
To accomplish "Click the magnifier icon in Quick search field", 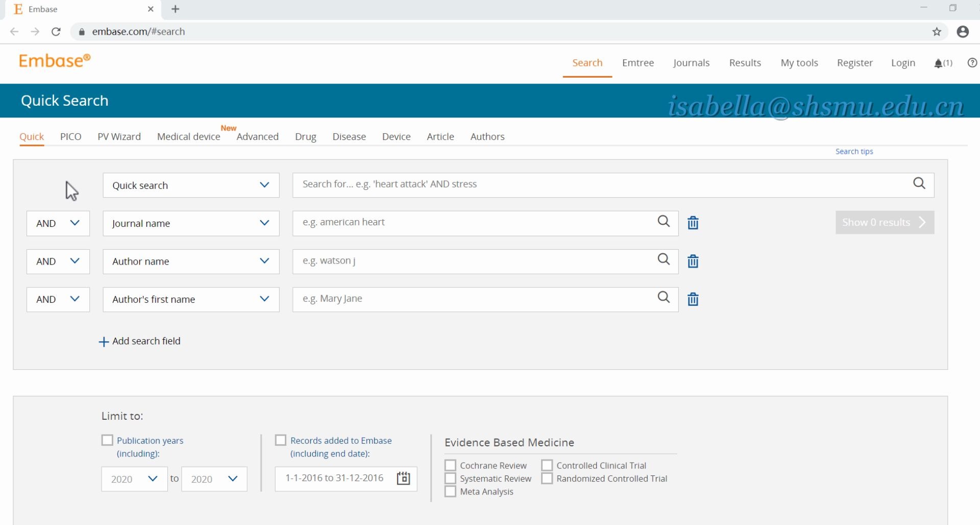I will [919, 183].
